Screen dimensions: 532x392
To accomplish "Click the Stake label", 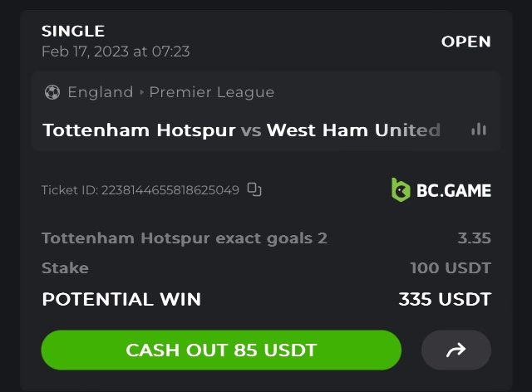I will coord(65,268).
